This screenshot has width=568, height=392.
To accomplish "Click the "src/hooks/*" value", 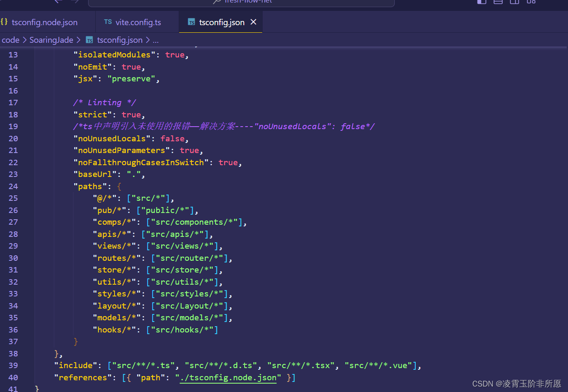I will (182, 330).
